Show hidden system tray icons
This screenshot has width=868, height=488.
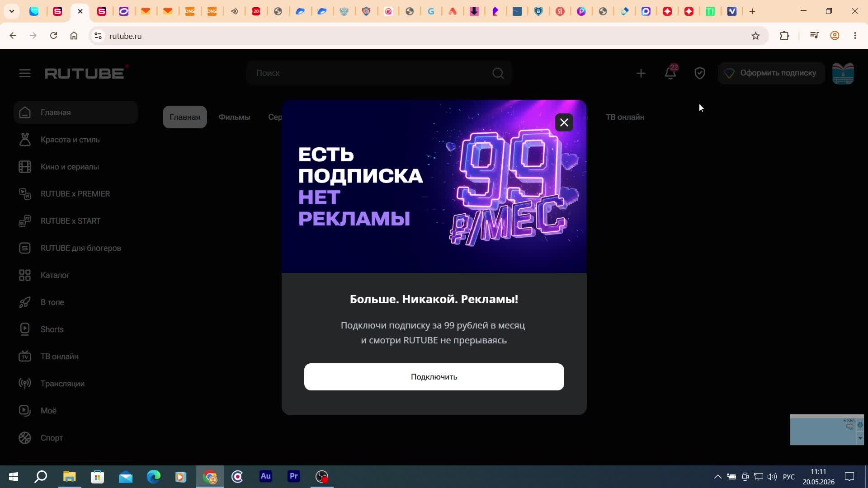(717, 477)
